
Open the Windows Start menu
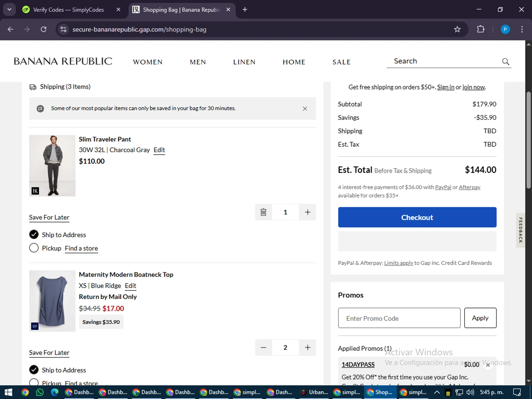pyautogui.click(x=8, y=392)
